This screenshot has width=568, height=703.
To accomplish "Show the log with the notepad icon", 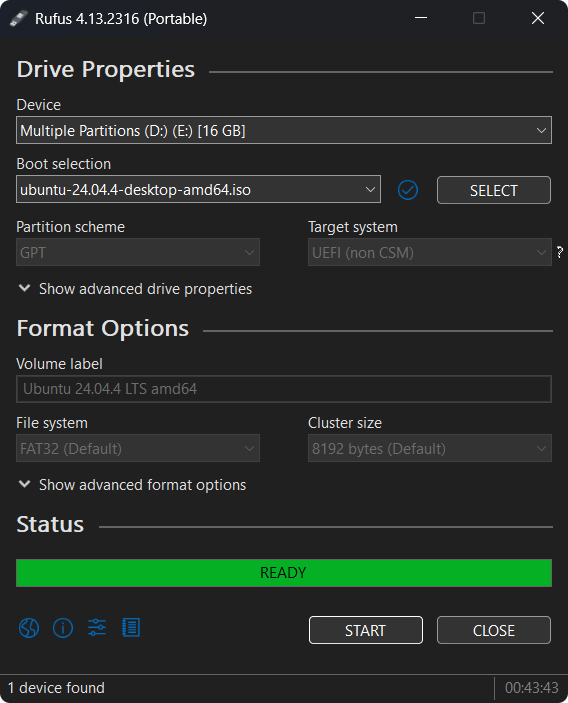I will point(131,628).
